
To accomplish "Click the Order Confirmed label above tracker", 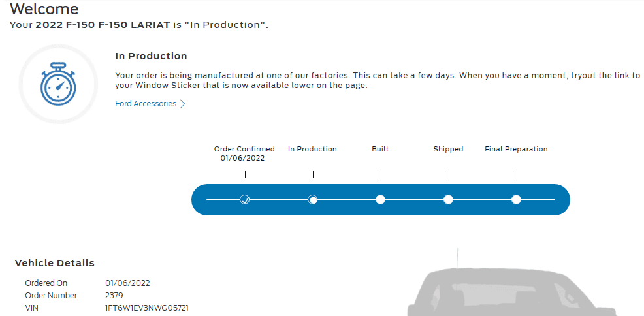I will click(x=244, y=149).
